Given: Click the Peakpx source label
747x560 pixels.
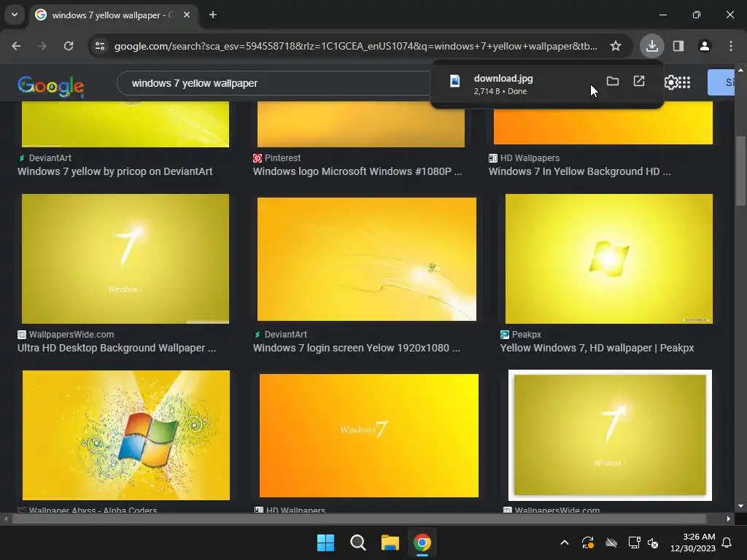Looking at the screenshot, I should [x=527, y=335].
